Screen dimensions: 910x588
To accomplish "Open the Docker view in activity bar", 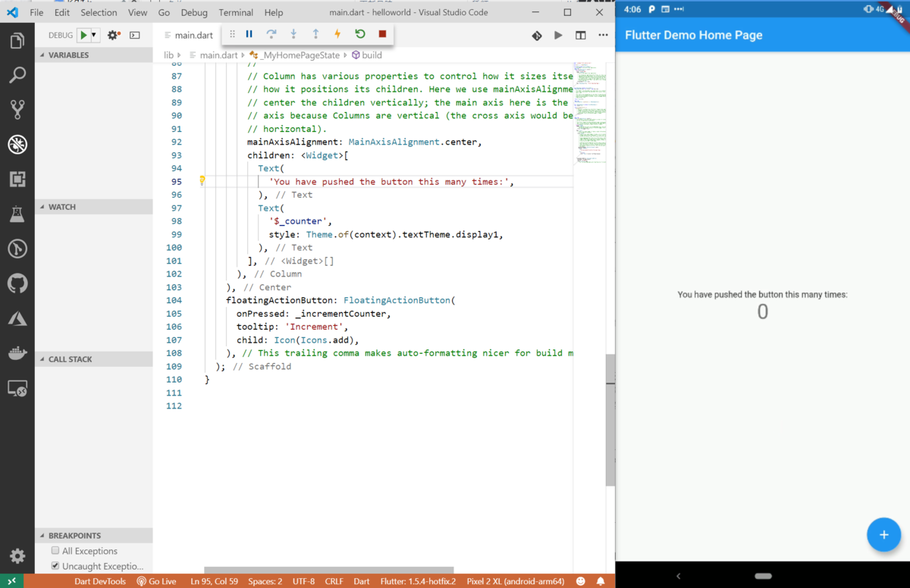I will pyautogui.click(x=17, y=353).
